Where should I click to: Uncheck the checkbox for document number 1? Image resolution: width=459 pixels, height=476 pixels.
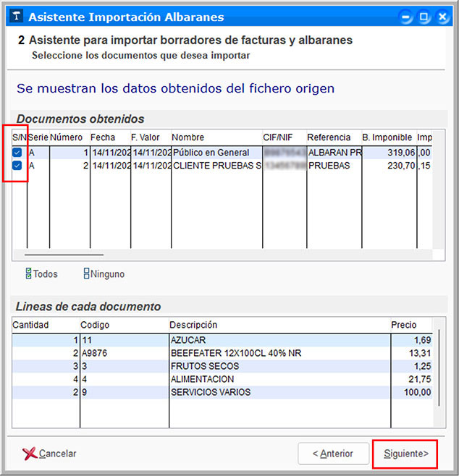click(17, 153)
